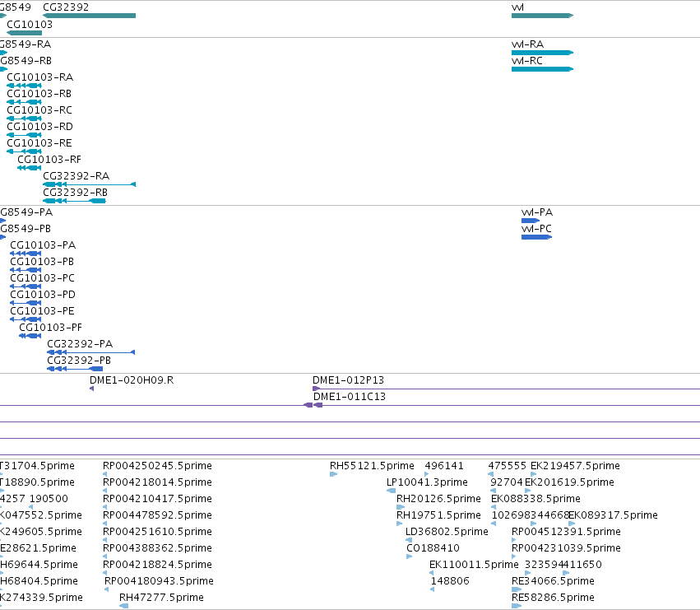Image resolution: width=700 pixels, height=610 pixels.
Task: Open the CG32392-RA transcript label
Action: (76, 176)
